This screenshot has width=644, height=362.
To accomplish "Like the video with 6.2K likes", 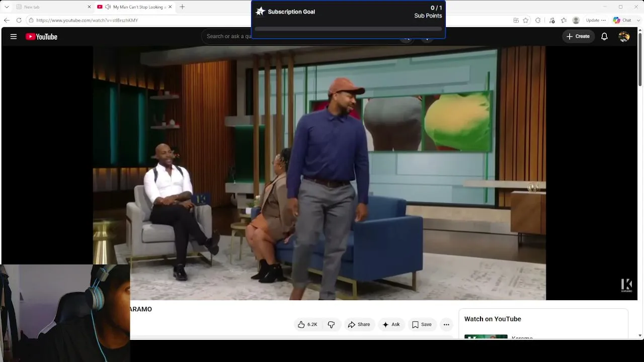I will [x=307, y=325].
